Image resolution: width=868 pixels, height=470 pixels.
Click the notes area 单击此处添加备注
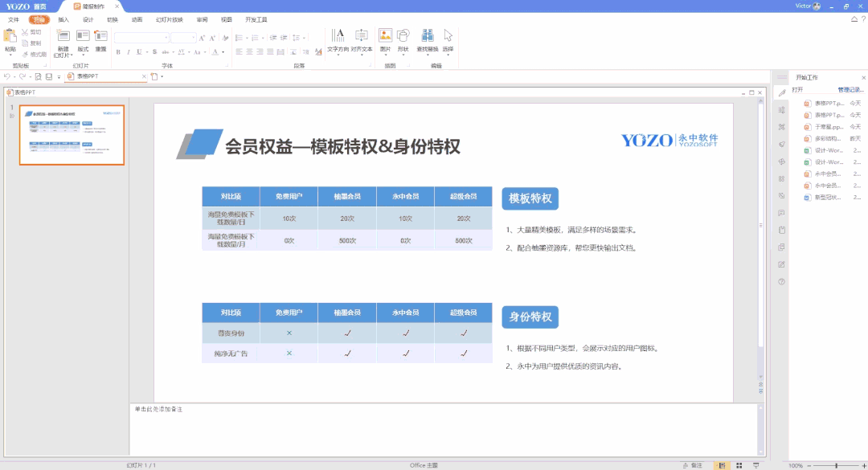point(159,409)
